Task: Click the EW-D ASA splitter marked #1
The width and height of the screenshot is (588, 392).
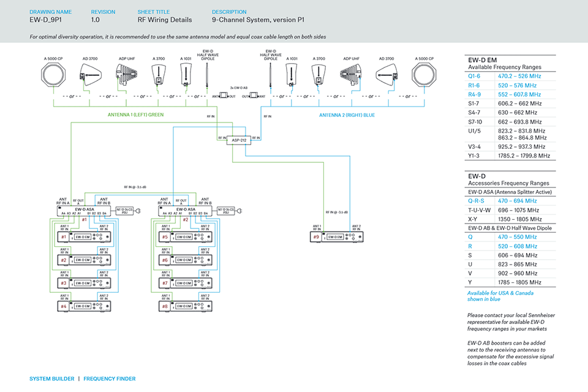Action: point(84,211)
